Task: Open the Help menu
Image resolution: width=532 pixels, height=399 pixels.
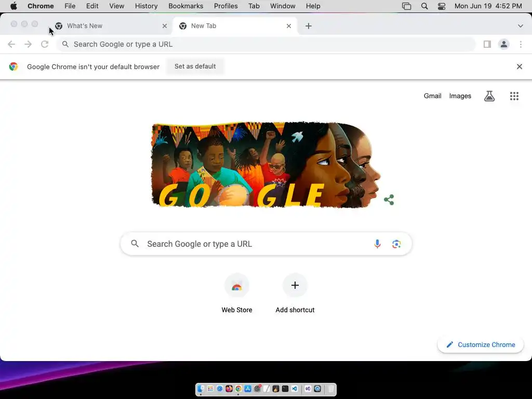Action: (x=313, y=6)
